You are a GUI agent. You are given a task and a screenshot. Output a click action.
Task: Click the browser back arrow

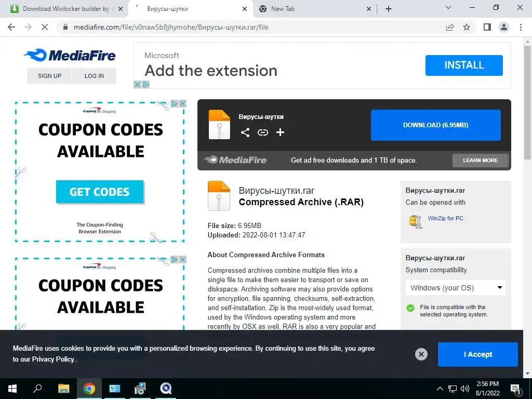11,27
